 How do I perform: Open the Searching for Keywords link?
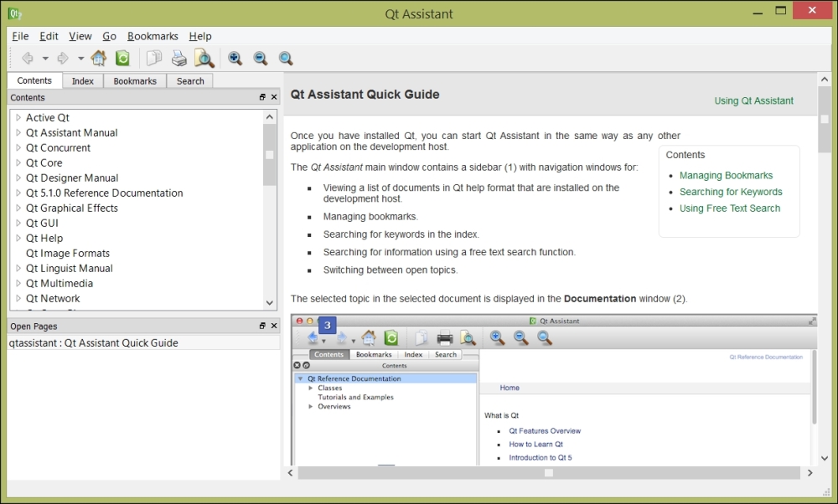pos(731,192)
